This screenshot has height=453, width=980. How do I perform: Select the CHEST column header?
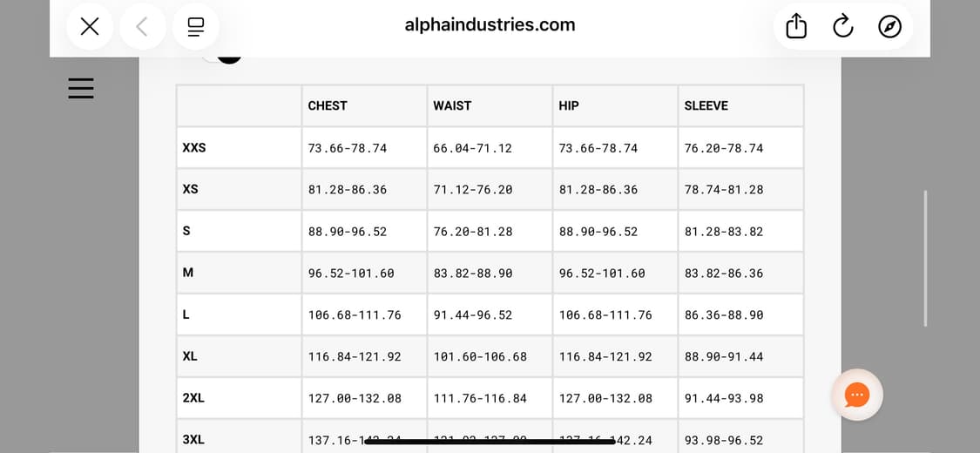328,105
